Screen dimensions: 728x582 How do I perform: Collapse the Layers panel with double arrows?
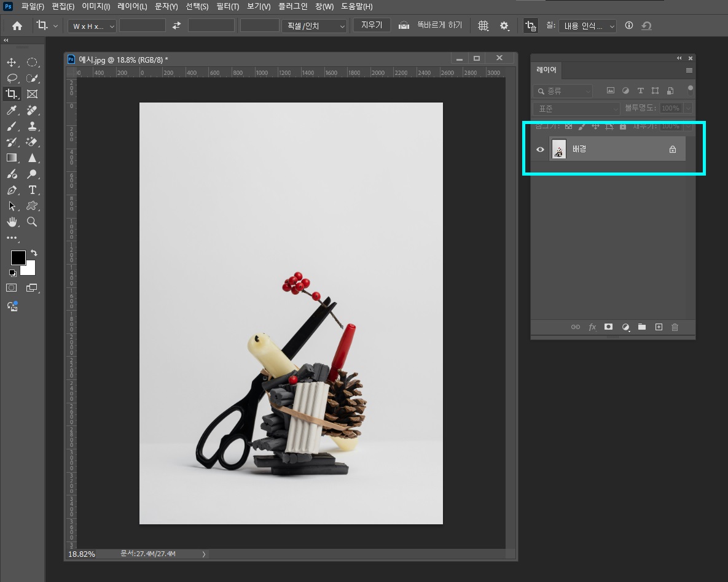point(679,58)
